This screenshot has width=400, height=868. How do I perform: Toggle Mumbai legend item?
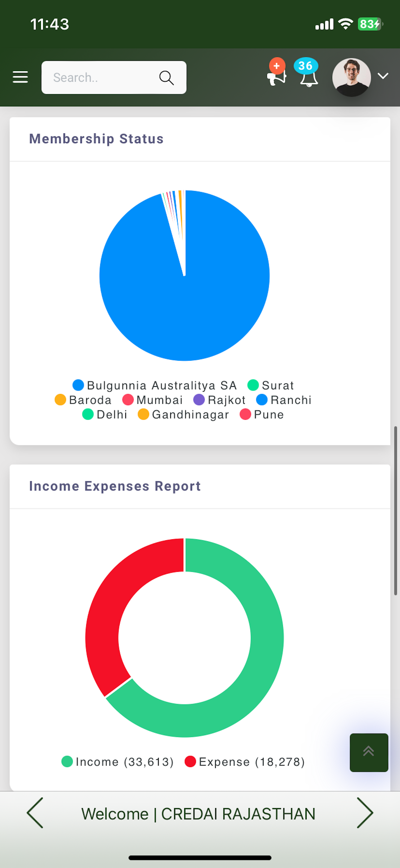coord(153,400)
